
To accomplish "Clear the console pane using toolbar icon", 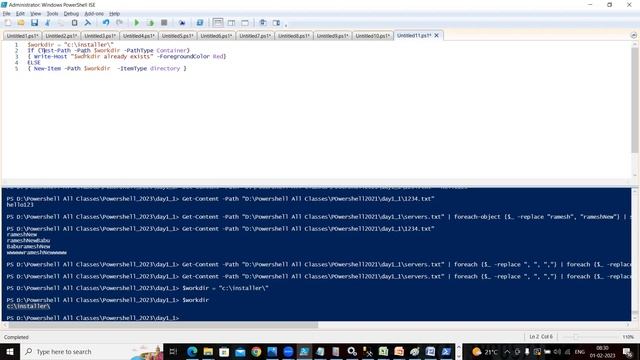I will click(88, 23).
